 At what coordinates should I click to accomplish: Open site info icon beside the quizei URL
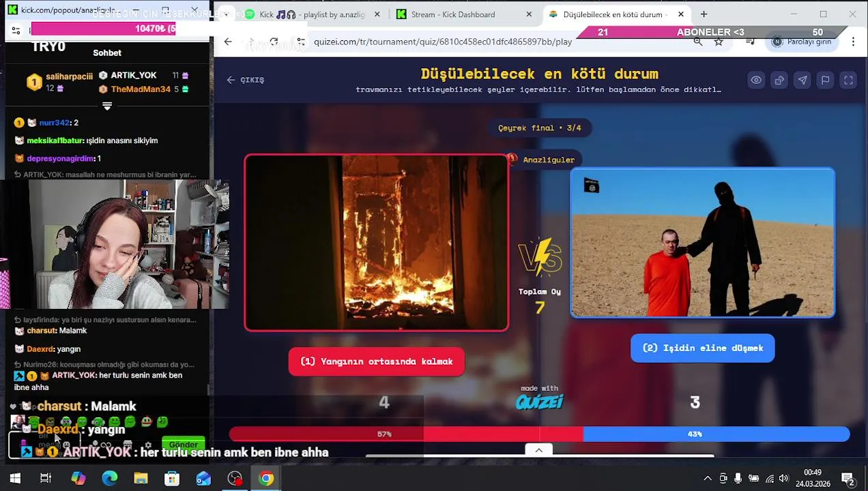click(x=301, y=42)
